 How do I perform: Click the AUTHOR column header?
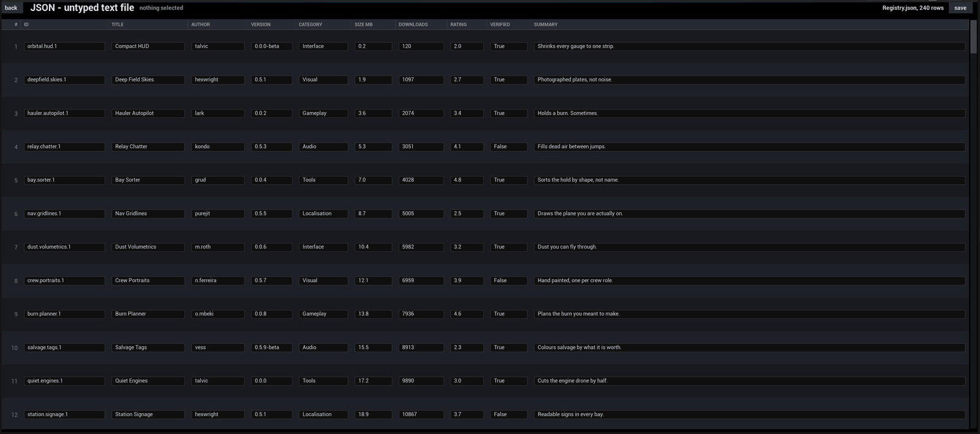218,24
